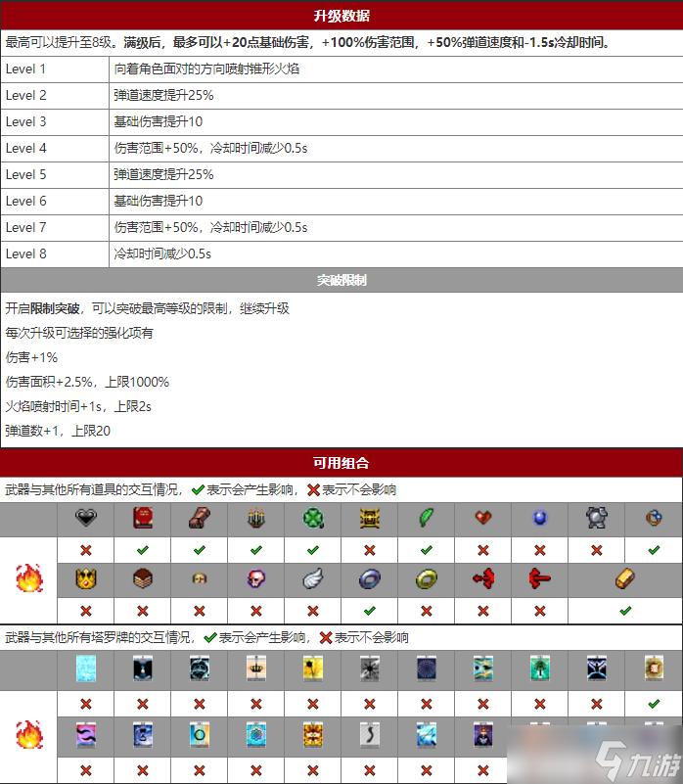Screen dimensions: 683x784
Task: Click the green check under the Empty Tome
Action: (143, 550)
